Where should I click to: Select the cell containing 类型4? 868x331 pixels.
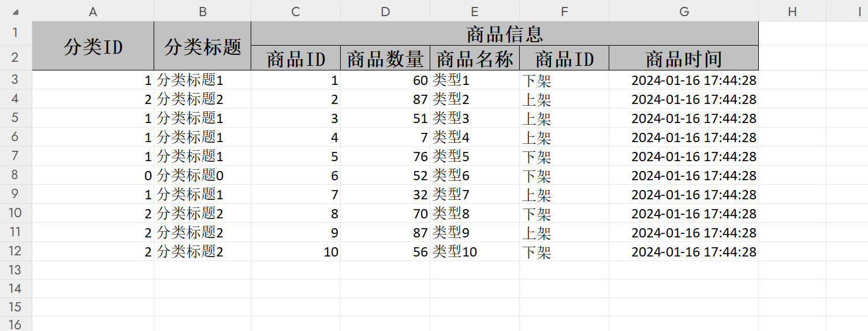tap(475, 137)
